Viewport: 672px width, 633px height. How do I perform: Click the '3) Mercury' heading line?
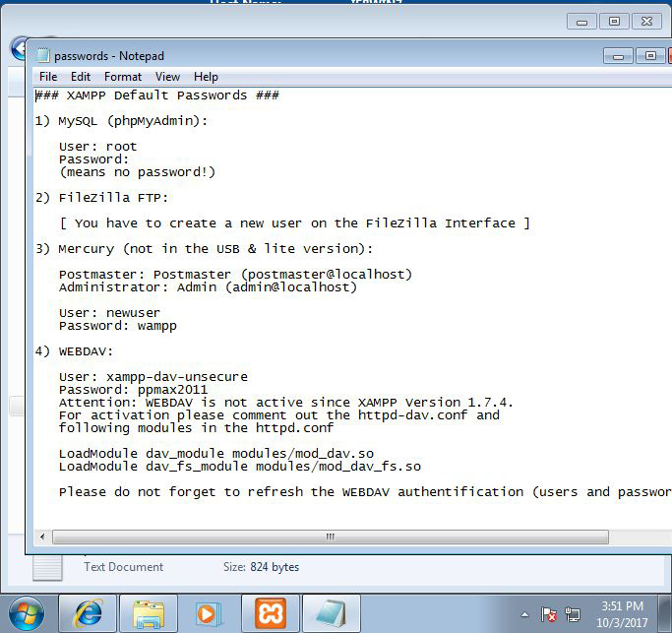(204, 249)
